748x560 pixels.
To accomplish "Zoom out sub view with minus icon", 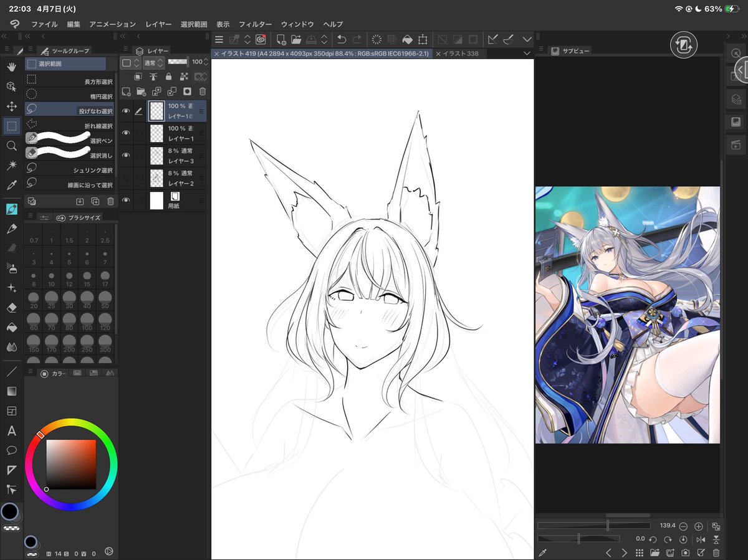I will coord(684,526).
